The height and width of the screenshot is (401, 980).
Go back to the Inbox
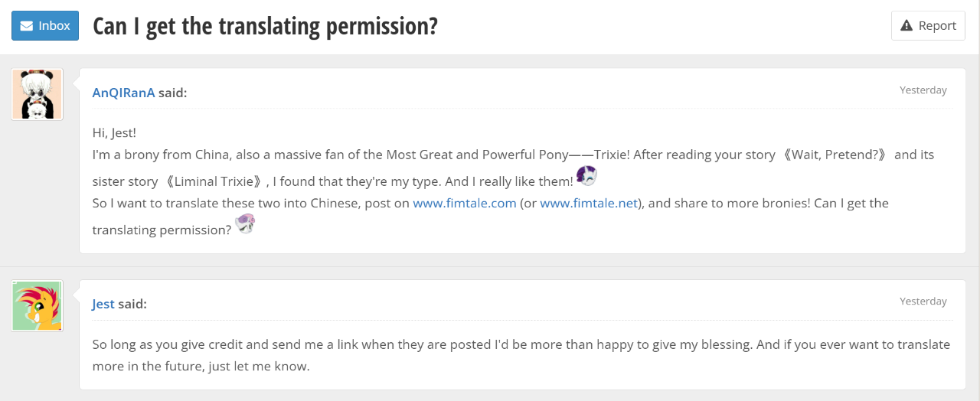(x=45, y=25)
